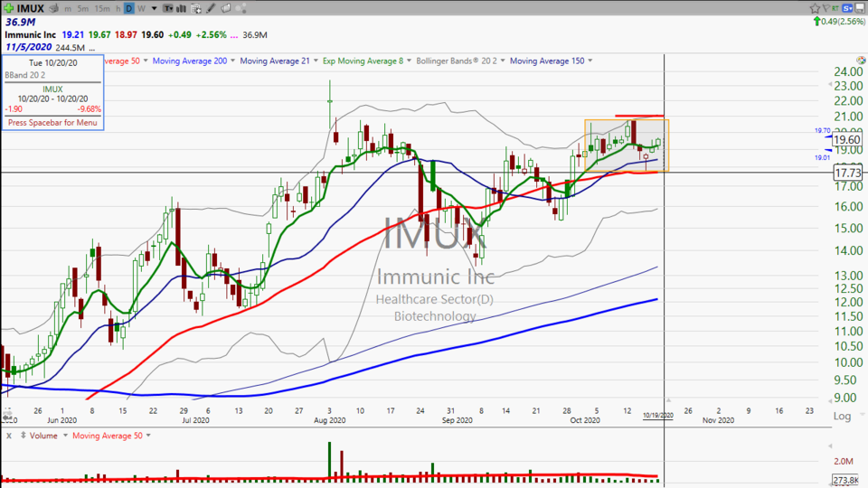
Task: Open Moving Average 150 dropdown arrow
Action: (x=590, y=61)
